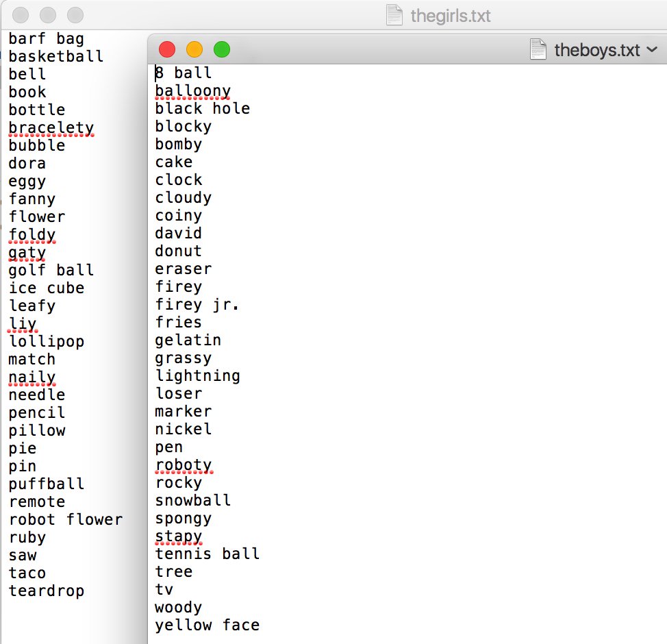Click 'dora' in thegirls.txt window

(27, 163)
